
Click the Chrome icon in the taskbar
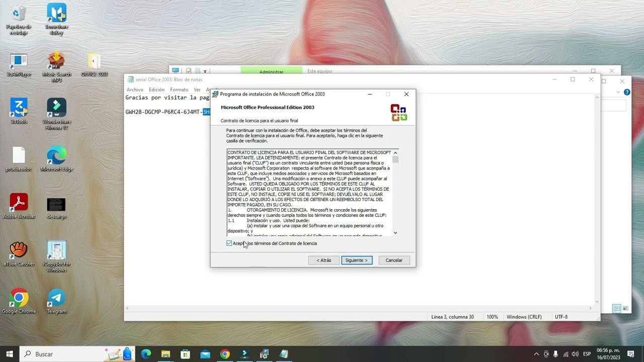point(224,354)
